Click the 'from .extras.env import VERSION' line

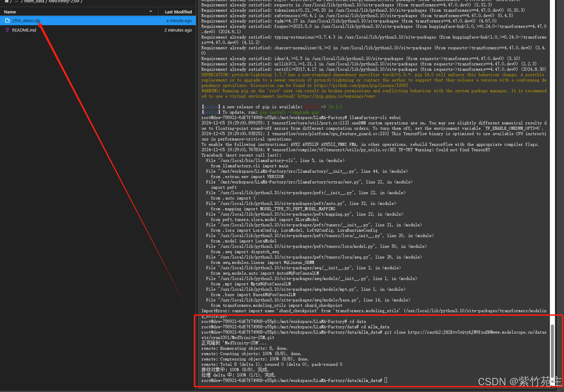[247, 177]
